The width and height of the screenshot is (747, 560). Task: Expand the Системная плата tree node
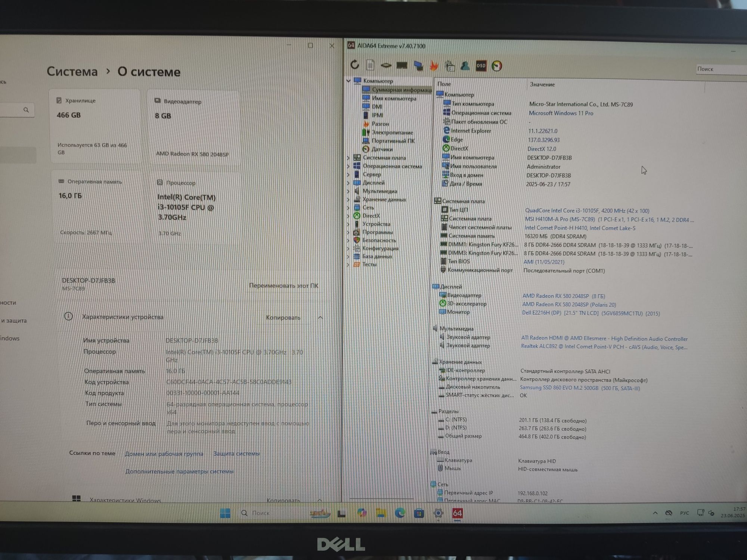(348, 158)
